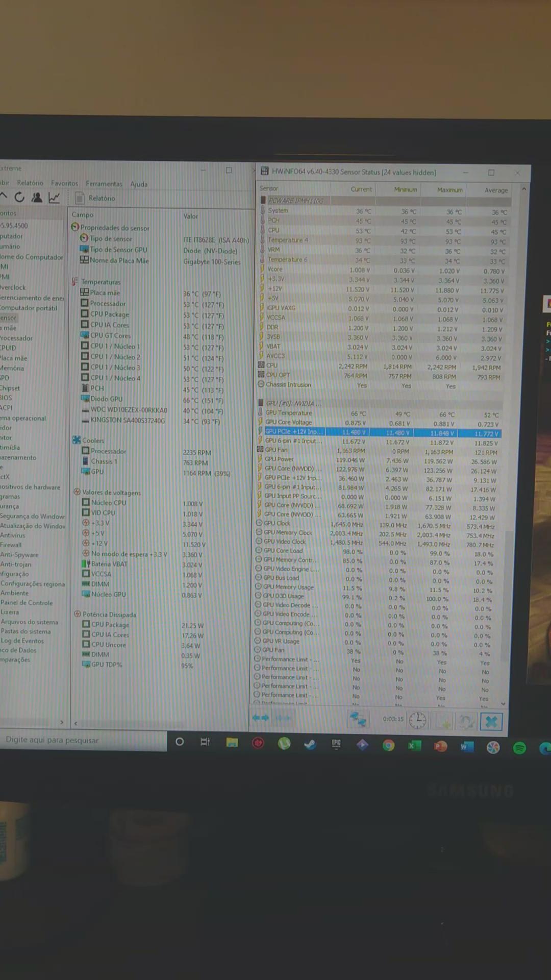Click the Relatório report button in the AIDA64 toolbar

click(95, 198)
